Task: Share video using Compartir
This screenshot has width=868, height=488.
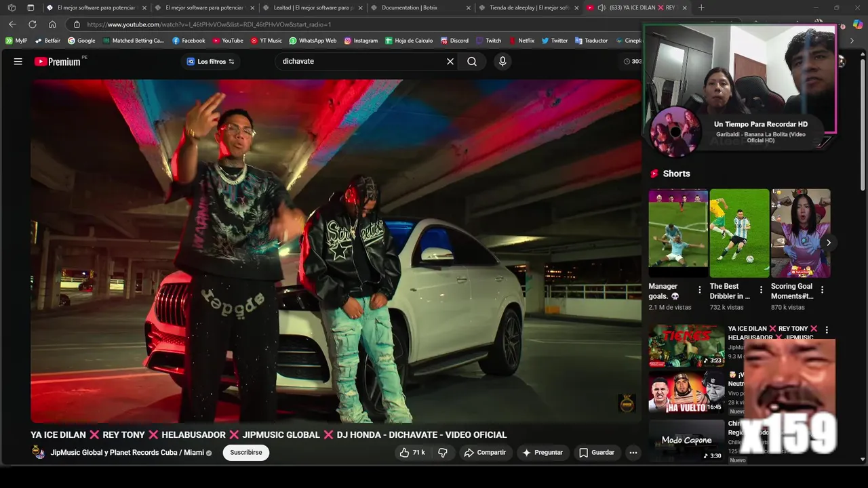Action: (x=485, y=453)
